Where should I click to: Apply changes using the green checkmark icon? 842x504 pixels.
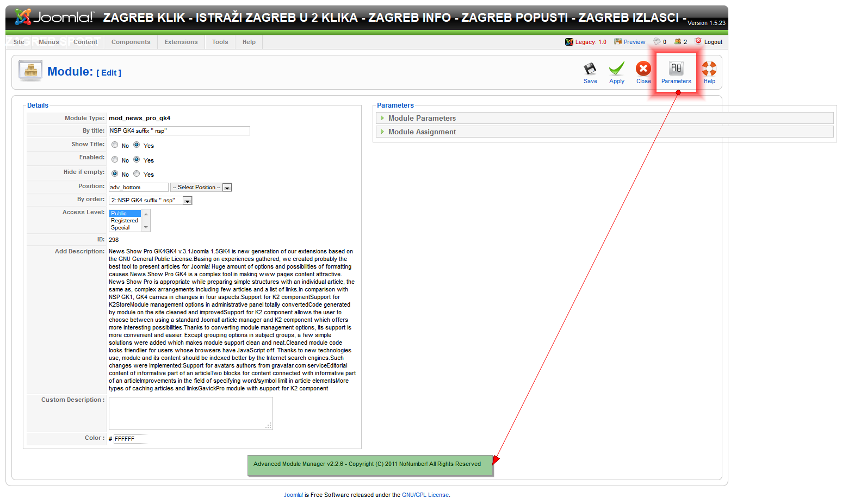click(617, 69)
